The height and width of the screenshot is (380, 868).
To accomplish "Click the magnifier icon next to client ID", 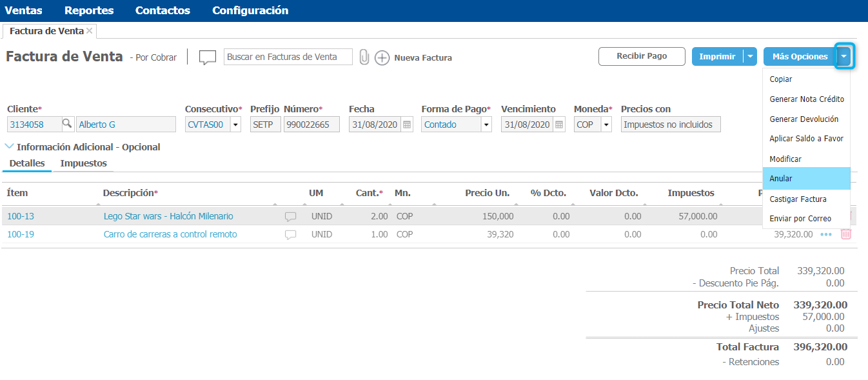I will 67,125.
